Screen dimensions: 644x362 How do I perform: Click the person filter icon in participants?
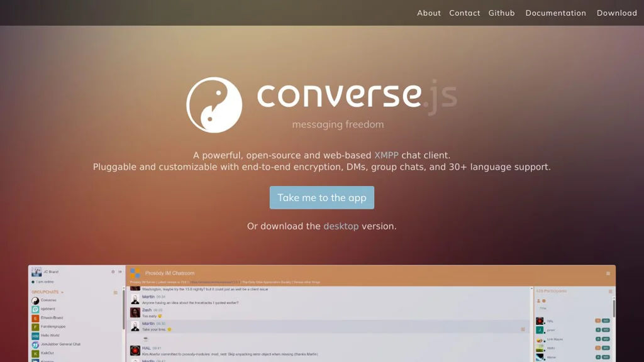pos(538,301)
